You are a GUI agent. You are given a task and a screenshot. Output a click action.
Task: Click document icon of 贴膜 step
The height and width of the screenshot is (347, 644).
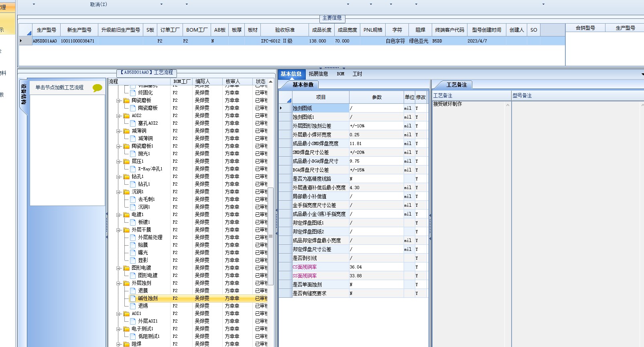coord(133,245)
